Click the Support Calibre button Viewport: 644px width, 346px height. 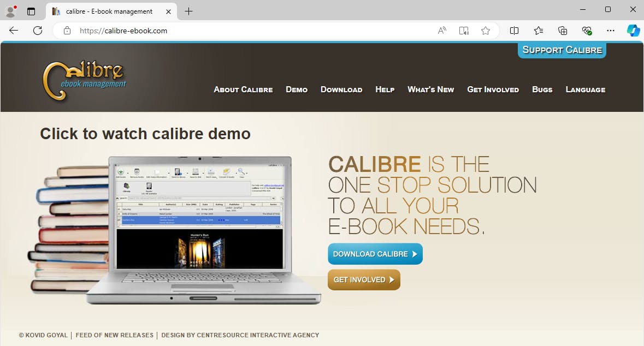pos(562,50)
